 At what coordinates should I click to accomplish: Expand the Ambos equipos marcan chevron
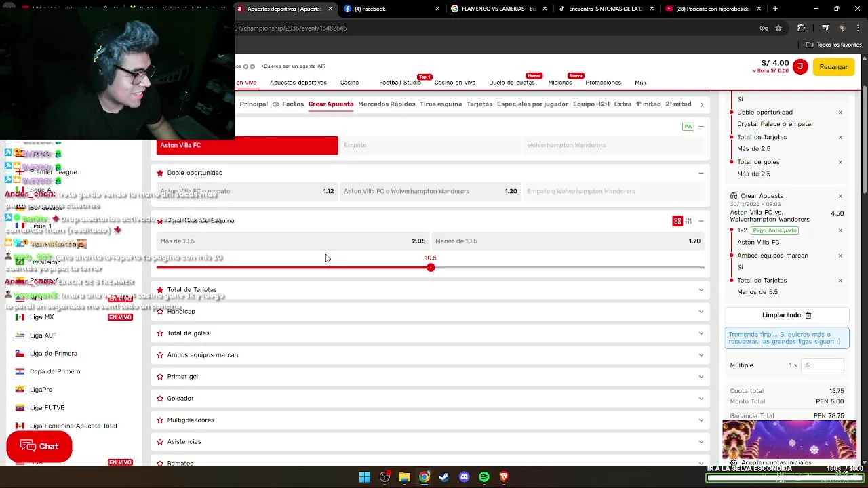701,355
